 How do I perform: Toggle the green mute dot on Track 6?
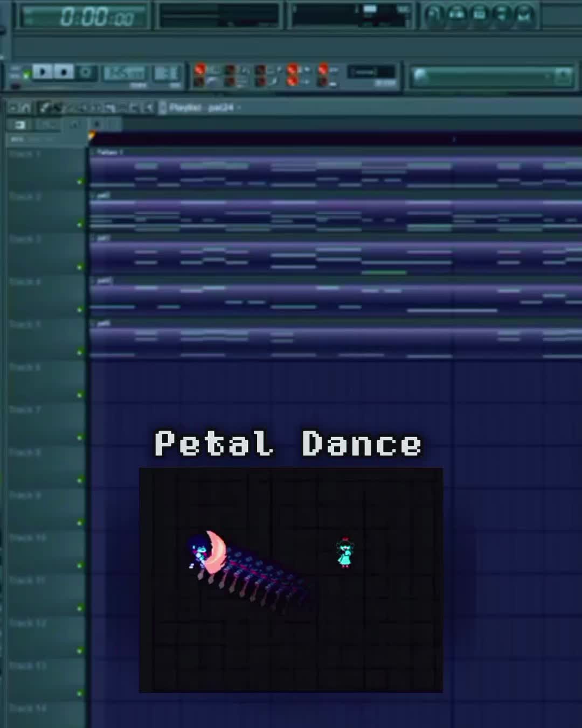(x=80, y=395)
